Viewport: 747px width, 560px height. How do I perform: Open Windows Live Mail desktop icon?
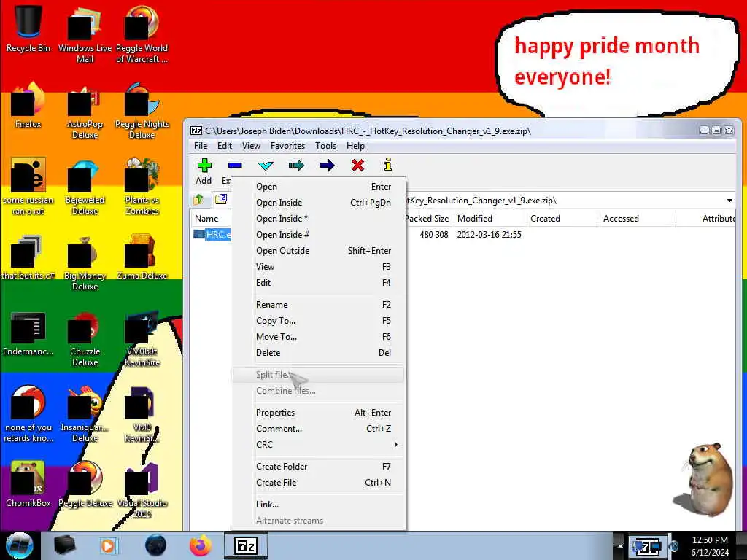(85, 34)
